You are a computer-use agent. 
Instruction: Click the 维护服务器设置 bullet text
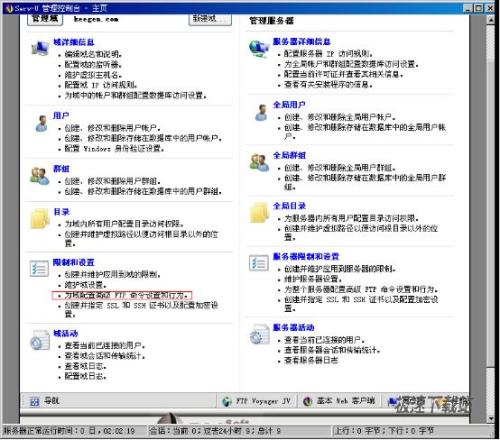point(313,279)
